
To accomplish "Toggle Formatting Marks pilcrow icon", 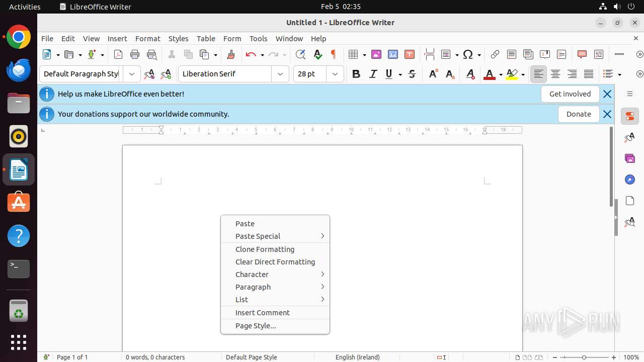I will pyautogui.click(x=333, y=54).
